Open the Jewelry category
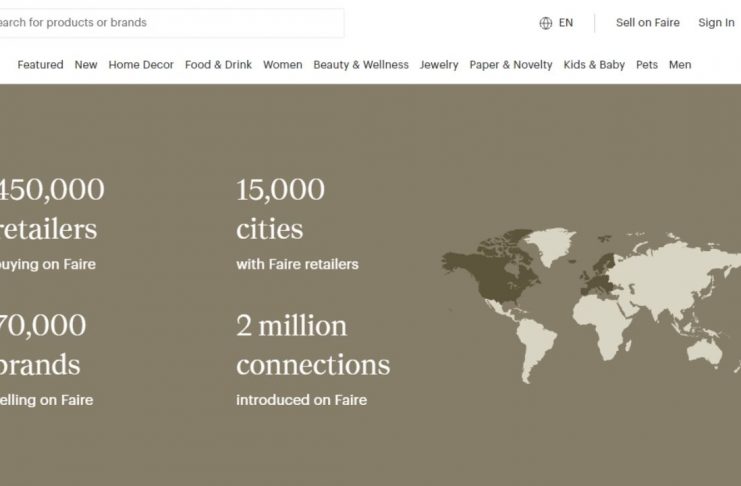Viewport: 741px width, 486px height. (439, 65)
